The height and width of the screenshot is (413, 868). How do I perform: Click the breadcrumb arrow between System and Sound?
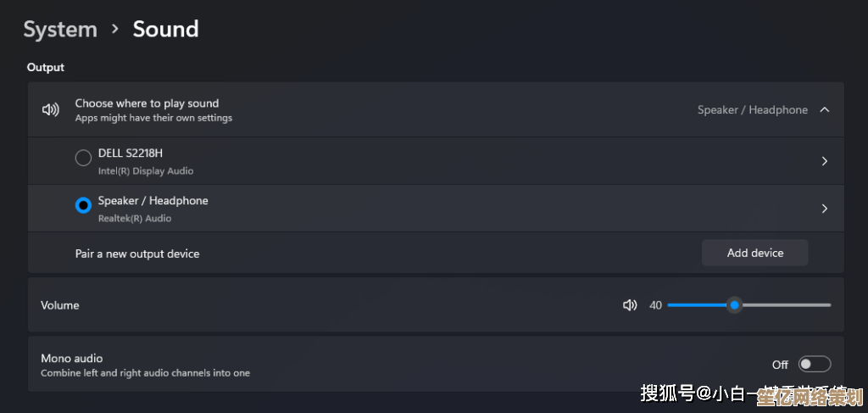click(115, 30)
